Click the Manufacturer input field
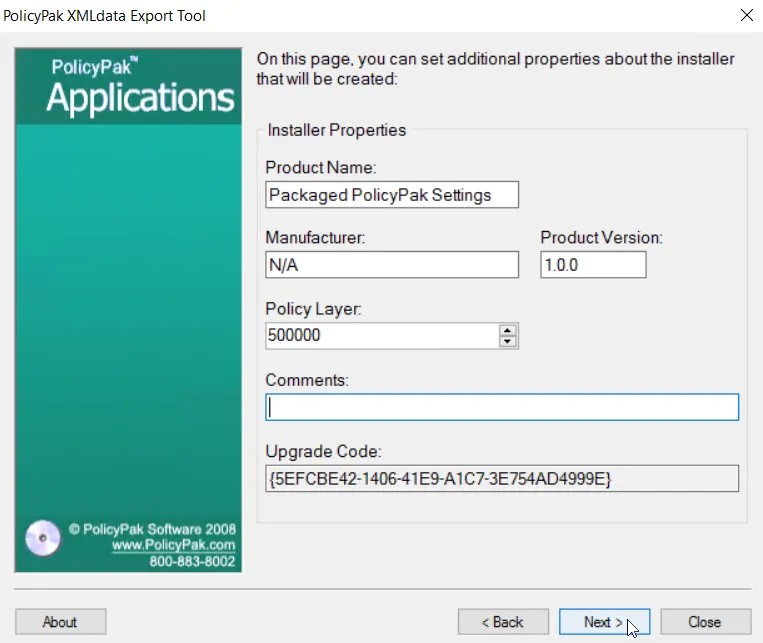 coord(392,265)
